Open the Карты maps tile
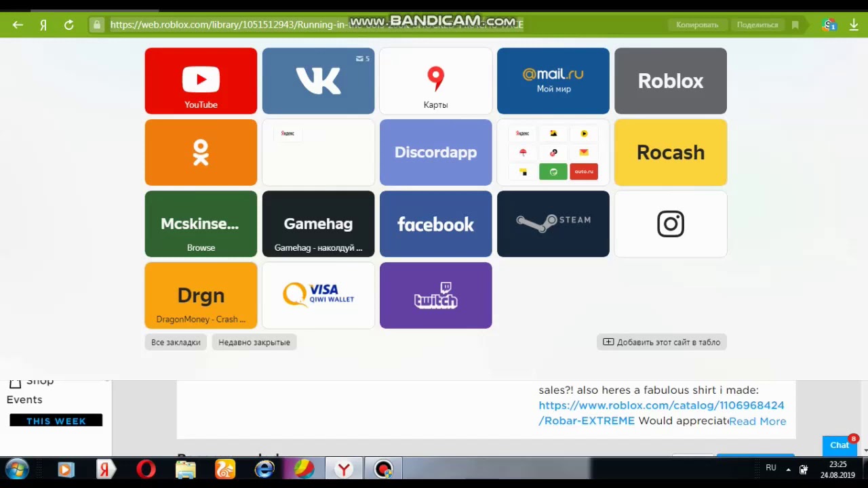The height and width of the screenshot is (488, 868). tap(435, 81)
